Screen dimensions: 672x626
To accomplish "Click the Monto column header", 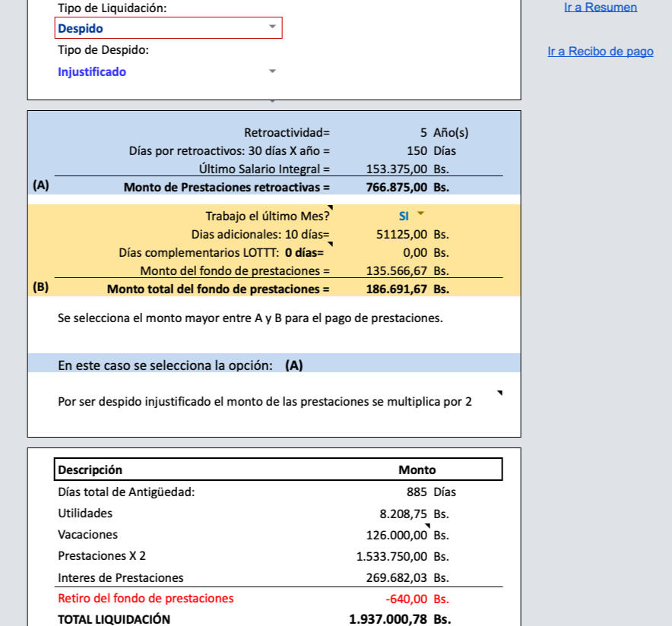I will coord(417,469).
